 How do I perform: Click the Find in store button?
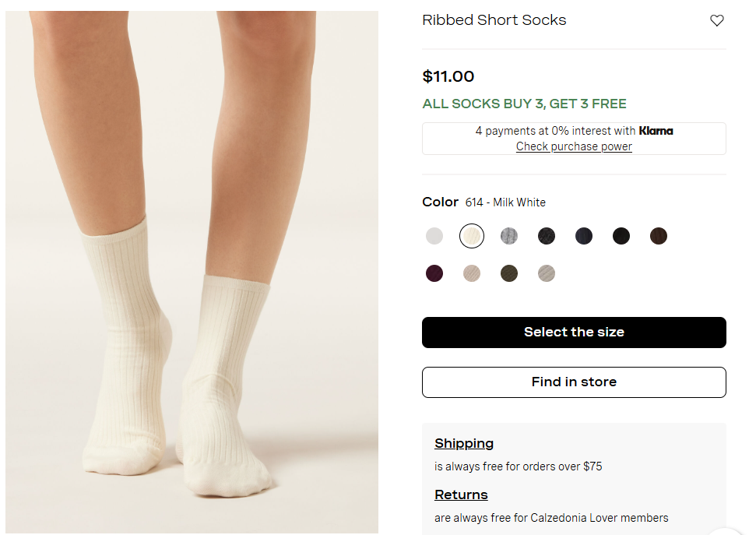574,382
